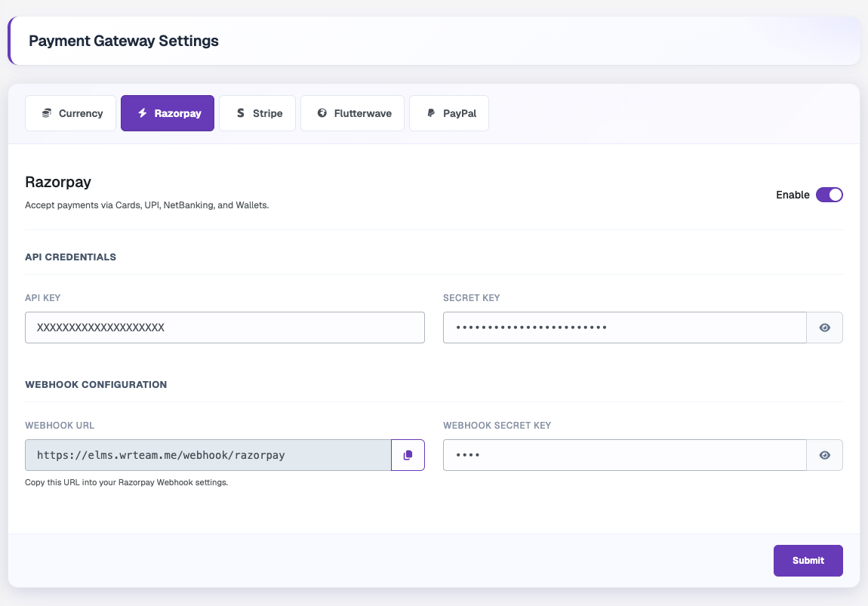Click the Webhook Secret Key field

coord(624,455)
